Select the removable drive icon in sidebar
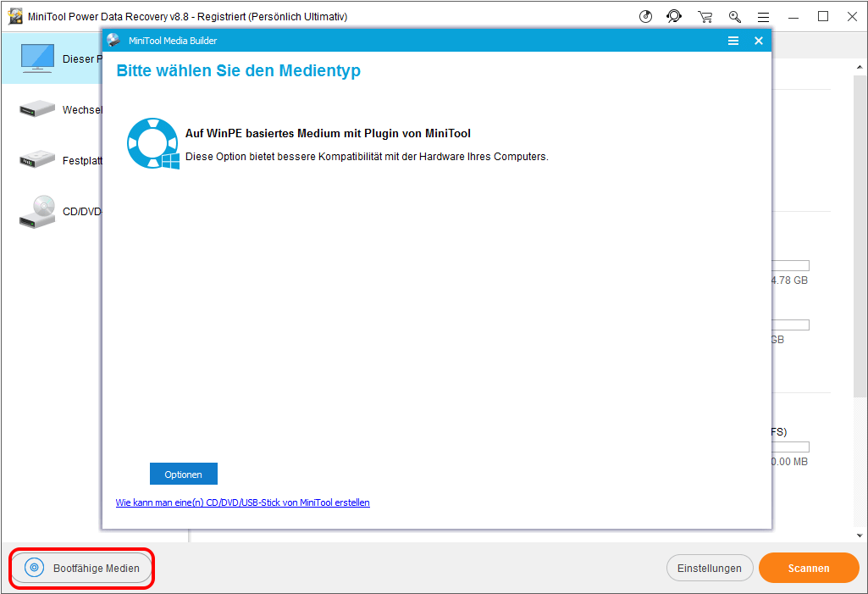Image resolution: width=868 pixels, height=594 pixels. 37,109
